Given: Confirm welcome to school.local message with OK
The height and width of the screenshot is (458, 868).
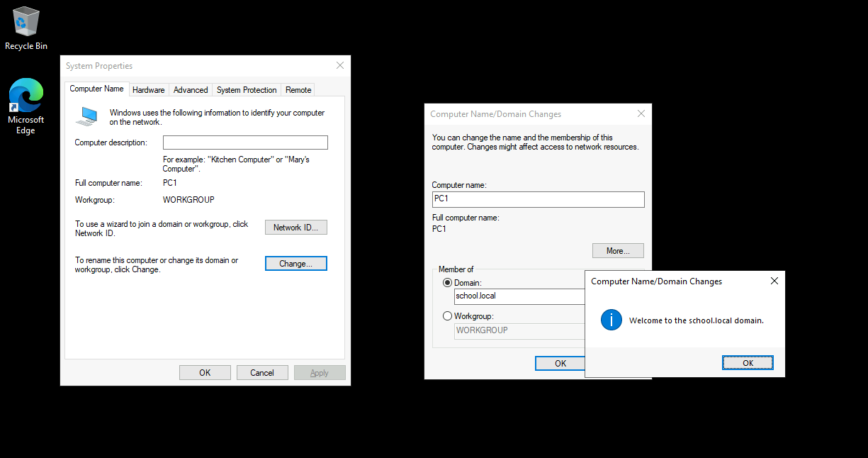Looking at the screenshot, I should (748, 363).
